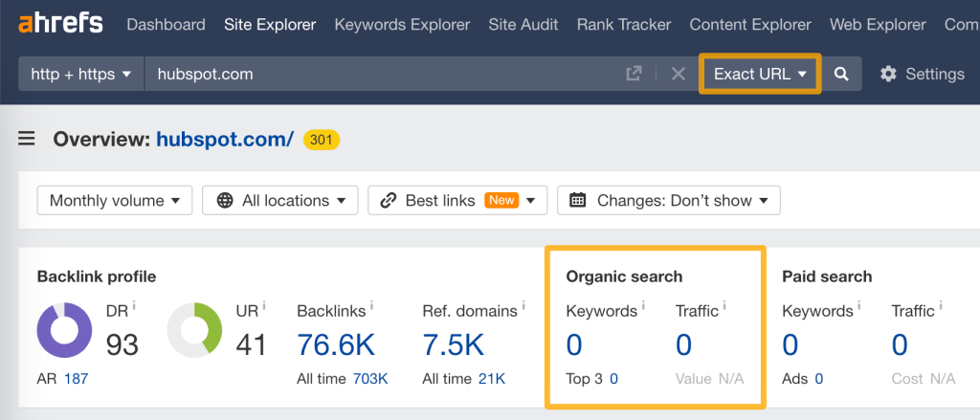Open Content Explorer

tap(750, 25)
